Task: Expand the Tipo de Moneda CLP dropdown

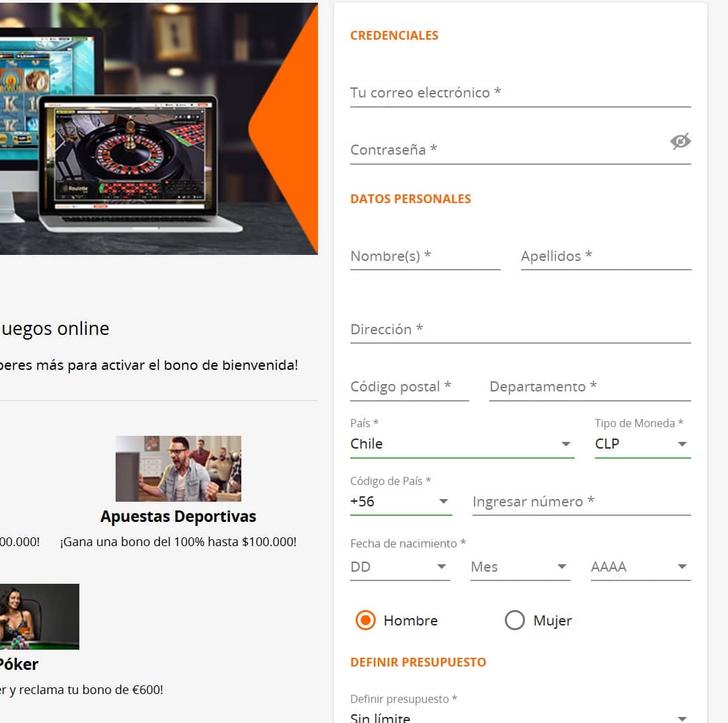Action: coord(643,444)
